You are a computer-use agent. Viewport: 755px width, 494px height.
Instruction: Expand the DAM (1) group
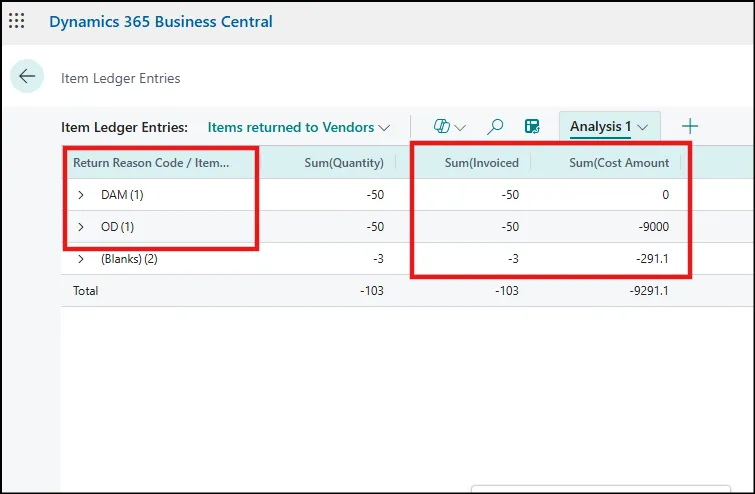81,195
